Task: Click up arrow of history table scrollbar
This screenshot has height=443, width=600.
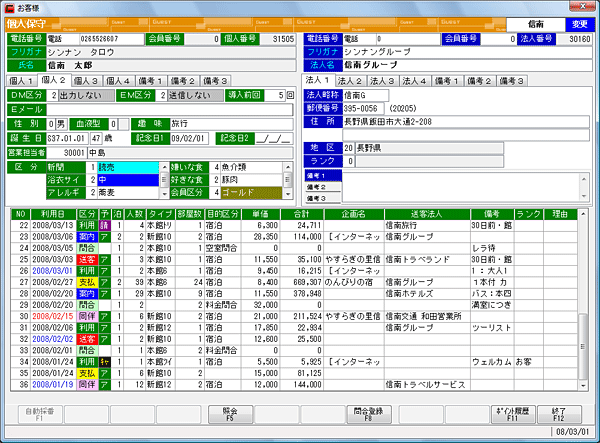Action: [x=583, y=214]
